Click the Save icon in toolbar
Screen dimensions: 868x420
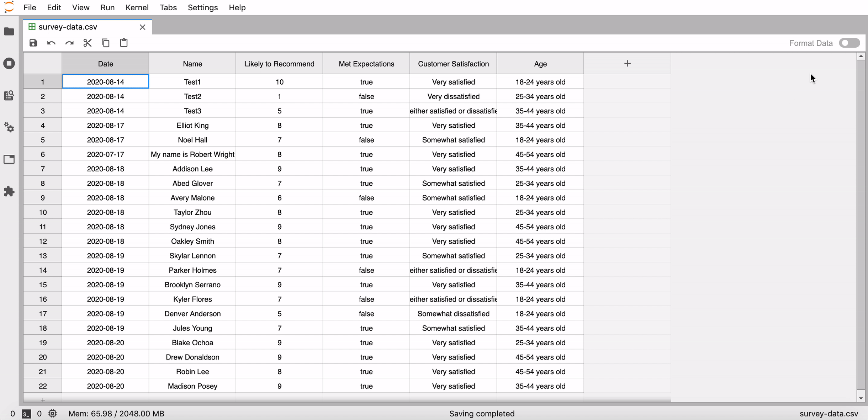[33, 43]
